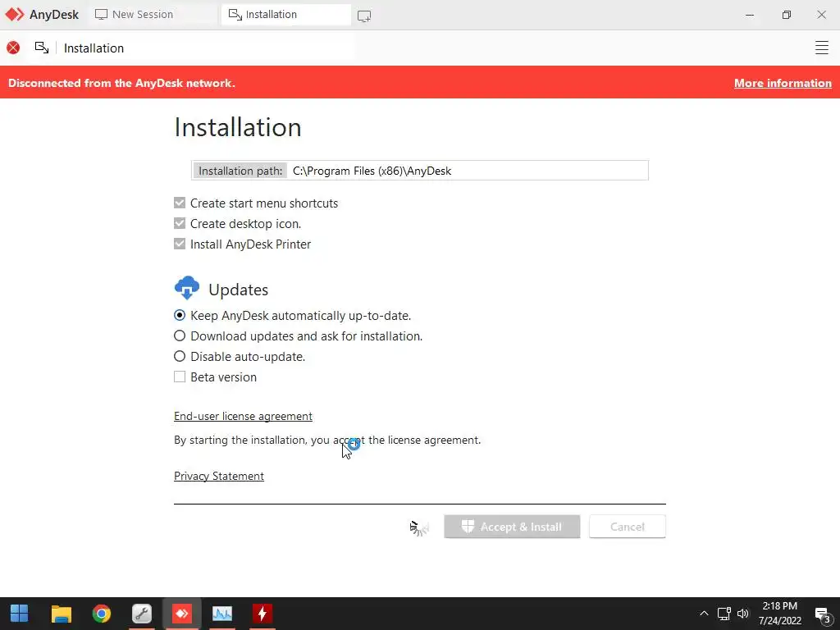
Task: Close the session with the red X icon
Action: click(x=13, y=48)
